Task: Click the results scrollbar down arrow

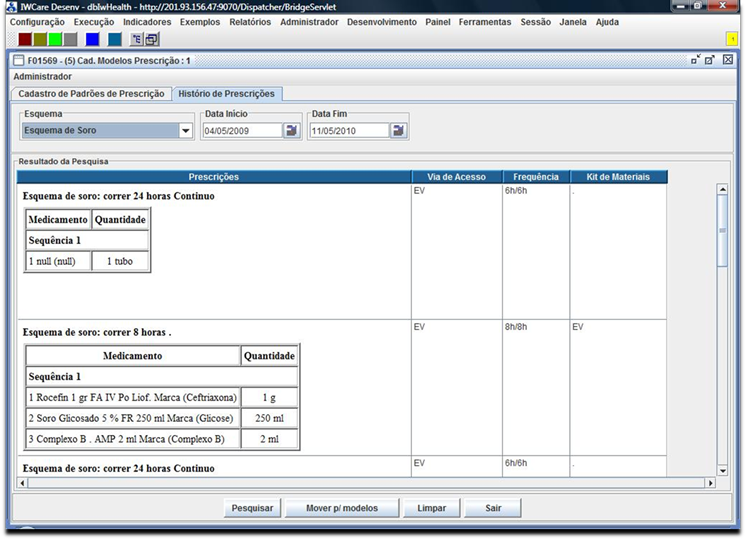Action: (x=722, y=470)
